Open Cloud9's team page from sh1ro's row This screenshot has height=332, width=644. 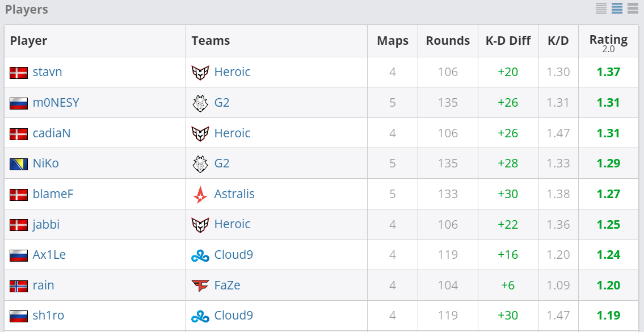pyautogui.click(x=233, y=315)
